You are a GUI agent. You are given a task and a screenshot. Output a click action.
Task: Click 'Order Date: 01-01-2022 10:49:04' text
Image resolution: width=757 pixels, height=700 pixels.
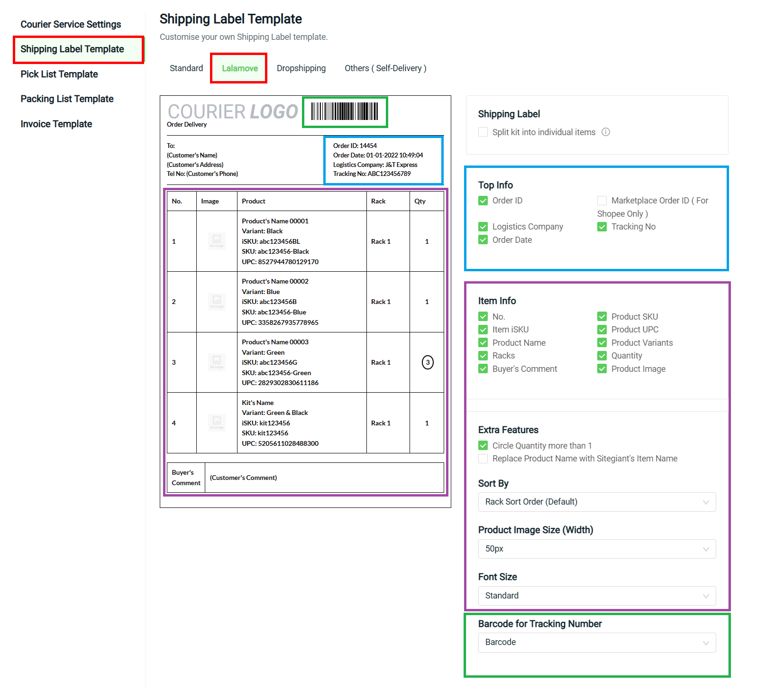coord(378,155)
